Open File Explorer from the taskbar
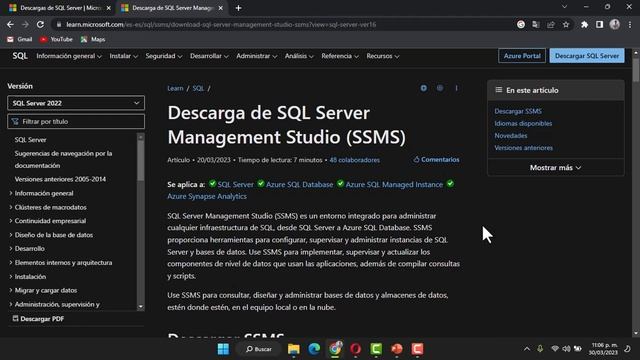 (x=293, y=349)
